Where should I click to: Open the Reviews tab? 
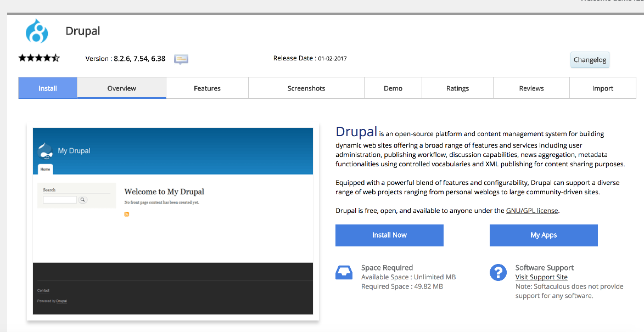pos(531,88)
